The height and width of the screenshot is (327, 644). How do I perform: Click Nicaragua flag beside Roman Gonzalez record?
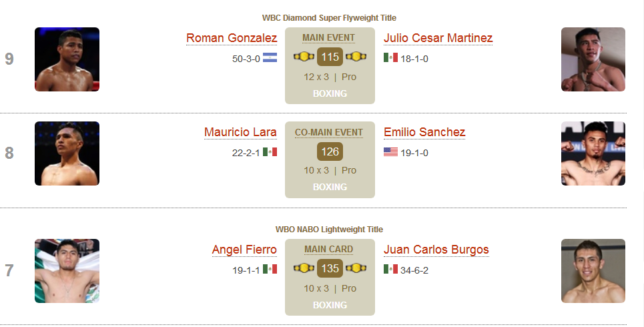click(x=270, y=57)
